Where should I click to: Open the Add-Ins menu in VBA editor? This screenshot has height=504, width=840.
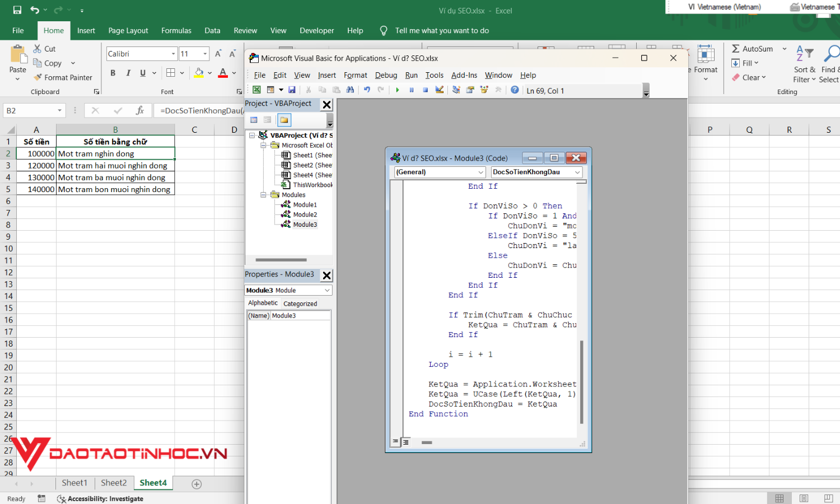[464, 75]
